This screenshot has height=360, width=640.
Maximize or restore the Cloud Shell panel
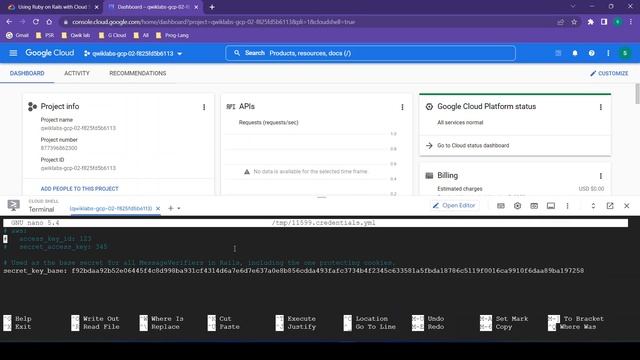click(593, 206)
